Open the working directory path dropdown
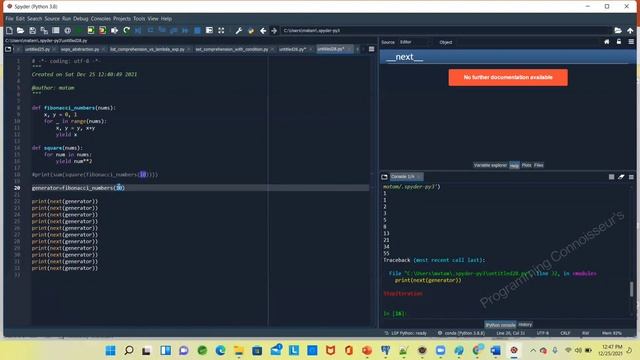 pos(445,31)
